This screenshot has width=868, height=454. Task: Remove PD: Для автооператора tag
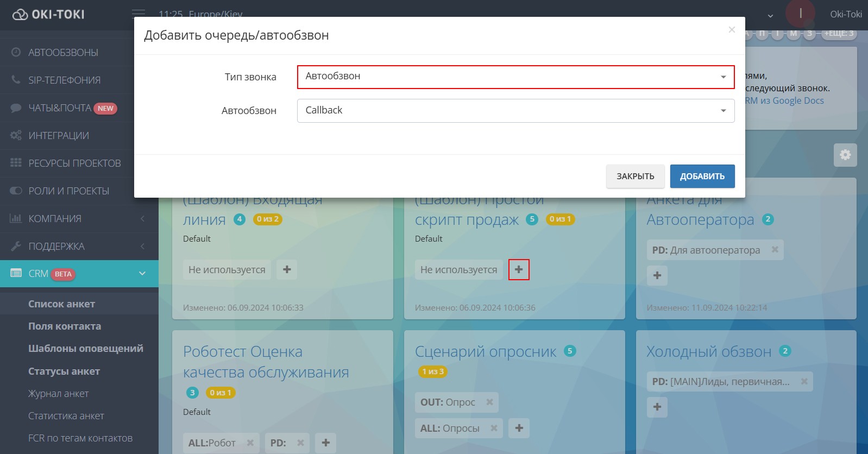pos(775,250)
